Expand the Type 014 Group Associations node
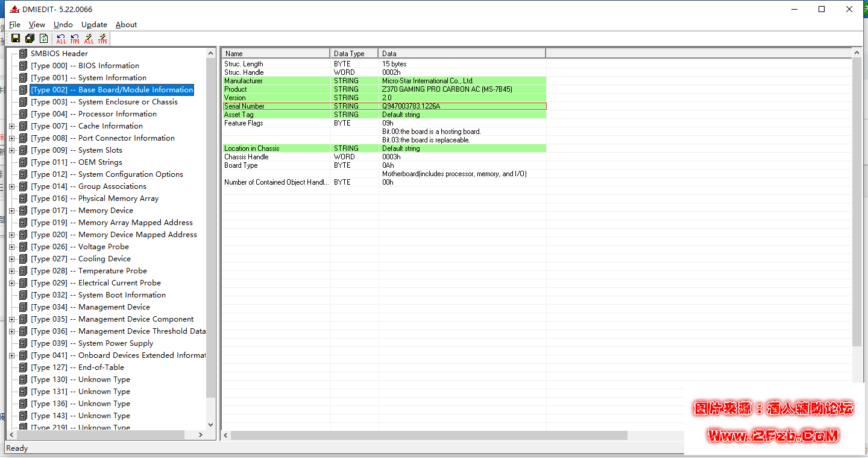This screenshot has width=868, height=458. [12, 186]
